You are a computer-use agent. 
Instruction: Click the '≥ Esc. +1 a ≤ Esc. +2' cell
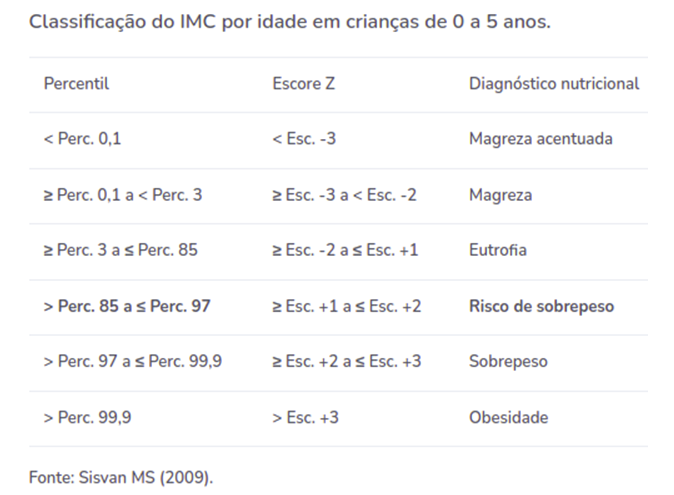click(346, 306)
